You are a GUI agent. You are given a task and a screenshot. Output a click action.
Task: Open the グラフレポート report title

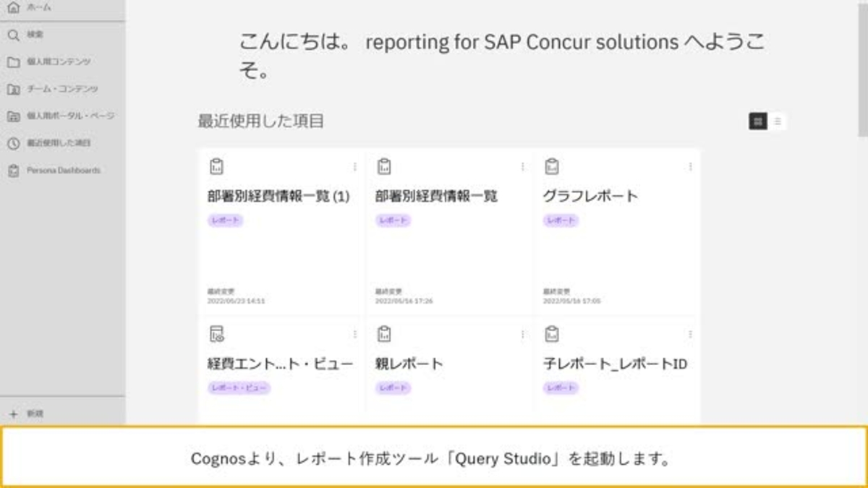coord(590,196)
